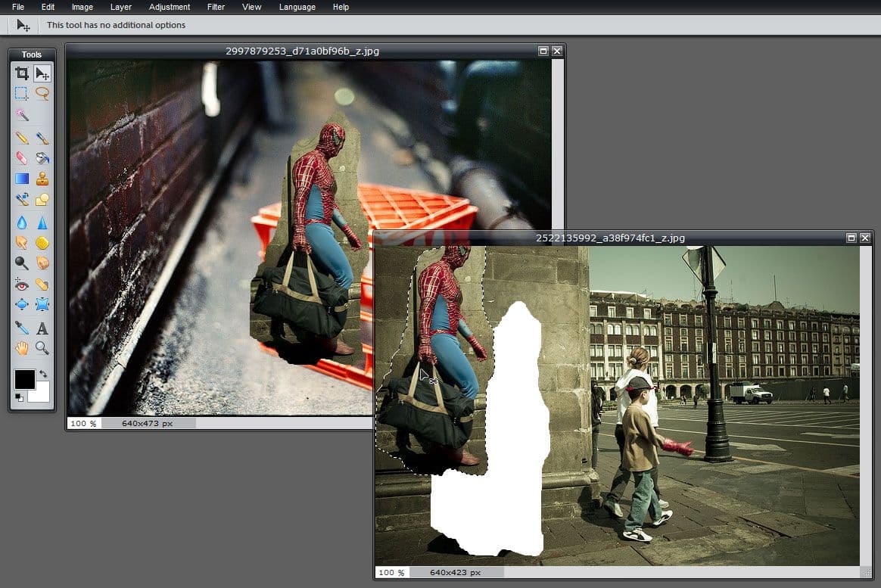Open the black foreground color swatch

pos(25,379)
